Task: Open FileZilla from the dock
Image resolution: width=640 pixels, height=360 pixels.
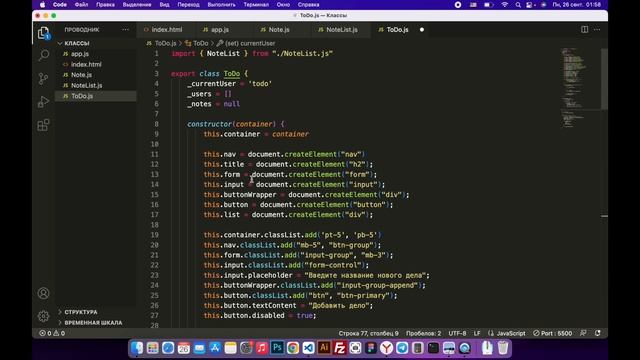Action: tap(340, 348)
